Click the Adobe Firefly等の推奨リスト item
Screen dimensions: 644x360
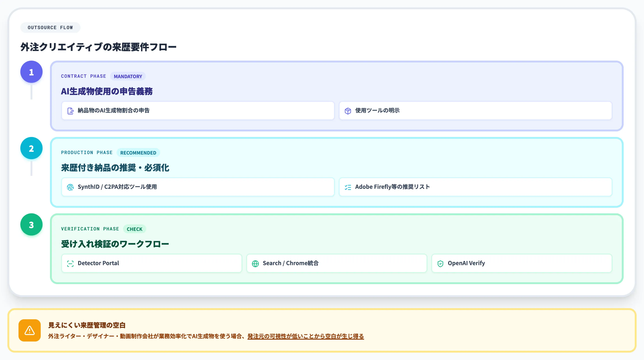click(475, 187)
